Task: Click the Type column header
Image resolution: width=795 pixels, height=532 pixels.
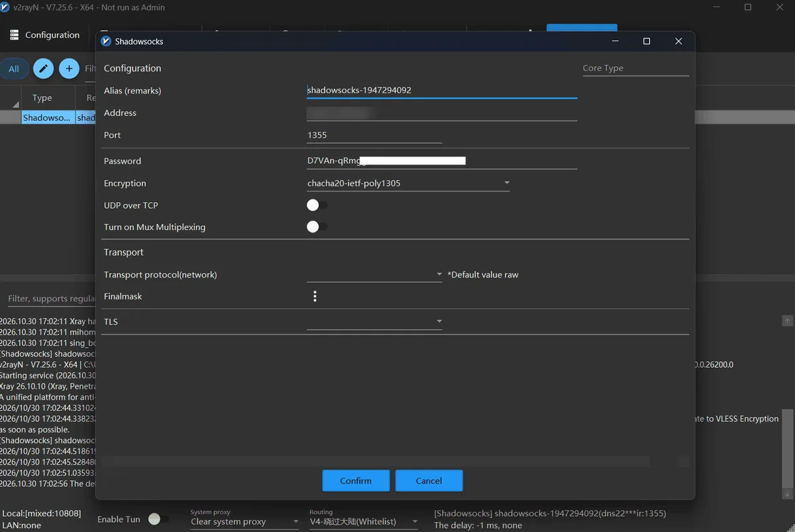Action: point(42,98)
